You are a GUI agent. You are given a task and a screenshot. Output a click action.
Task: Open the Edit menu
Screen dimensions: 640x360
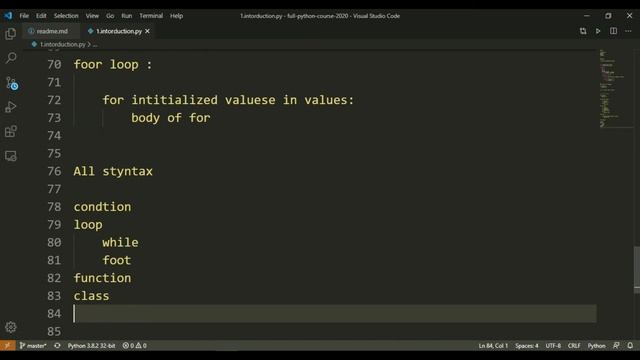coord(41,16)
